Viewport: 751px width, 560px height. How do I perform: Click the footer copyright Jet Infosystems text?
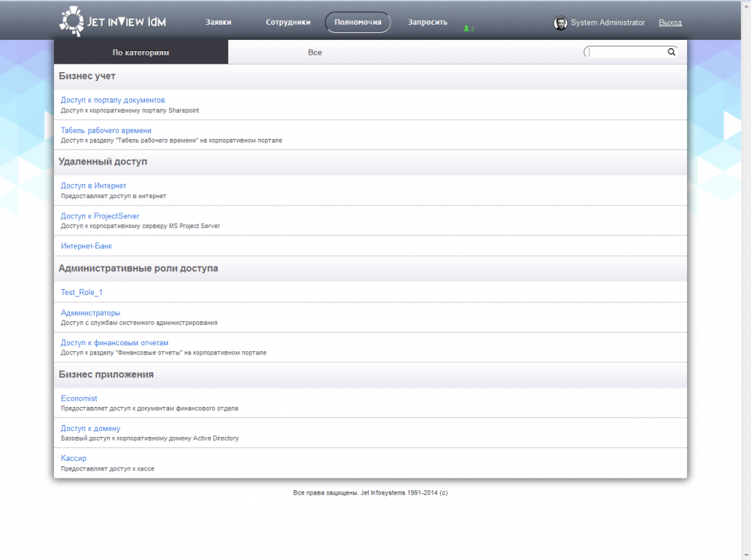[x=370, y=492]
